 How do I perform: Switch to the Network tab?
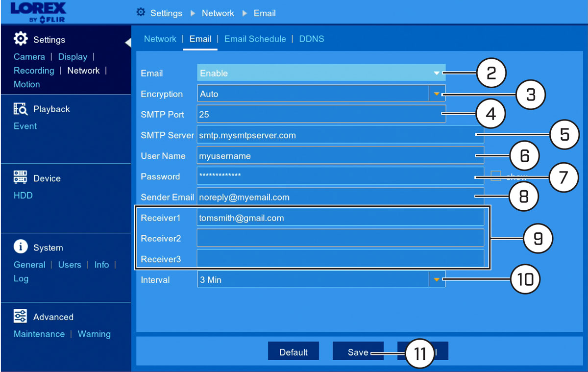pyautogui.click(x=160, y=39)
